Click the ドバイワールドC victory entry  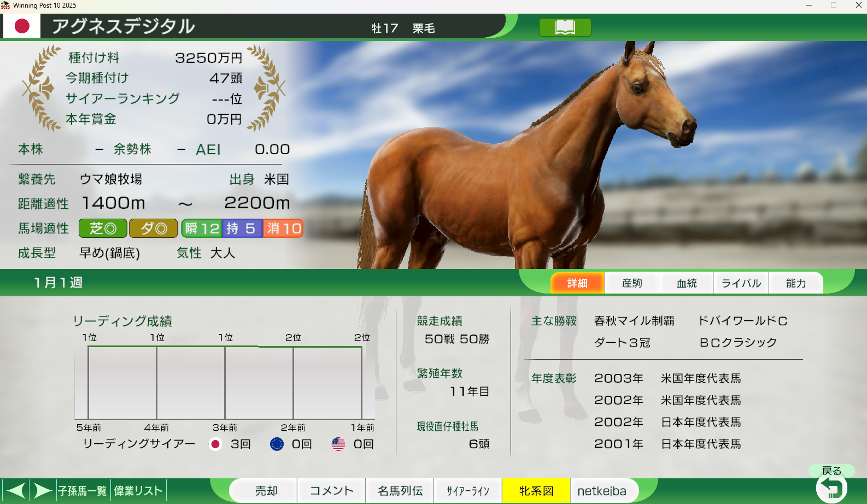tap(742, 321)
